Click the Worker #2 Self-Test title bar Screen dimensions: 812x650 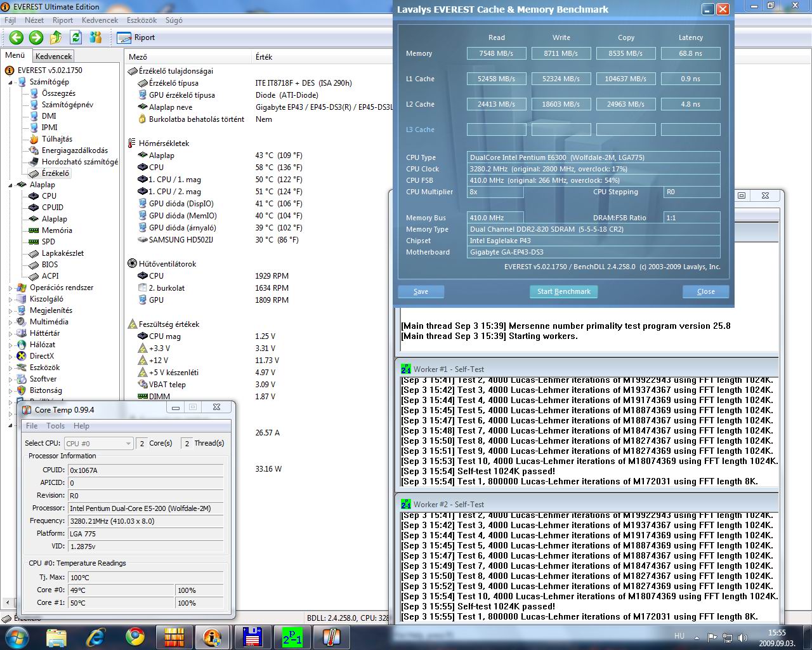[x=587, y=504]
